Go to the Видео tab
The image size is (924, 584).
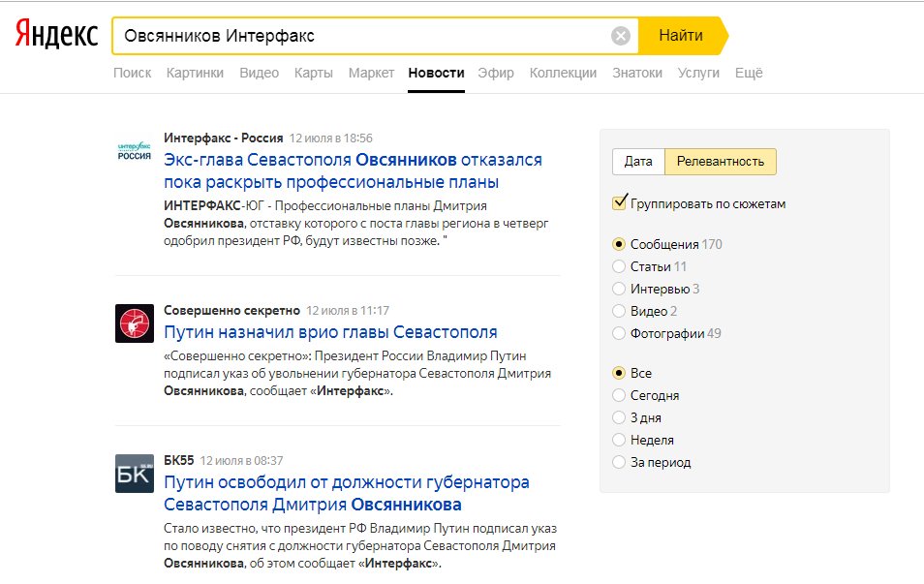(259, 73)
